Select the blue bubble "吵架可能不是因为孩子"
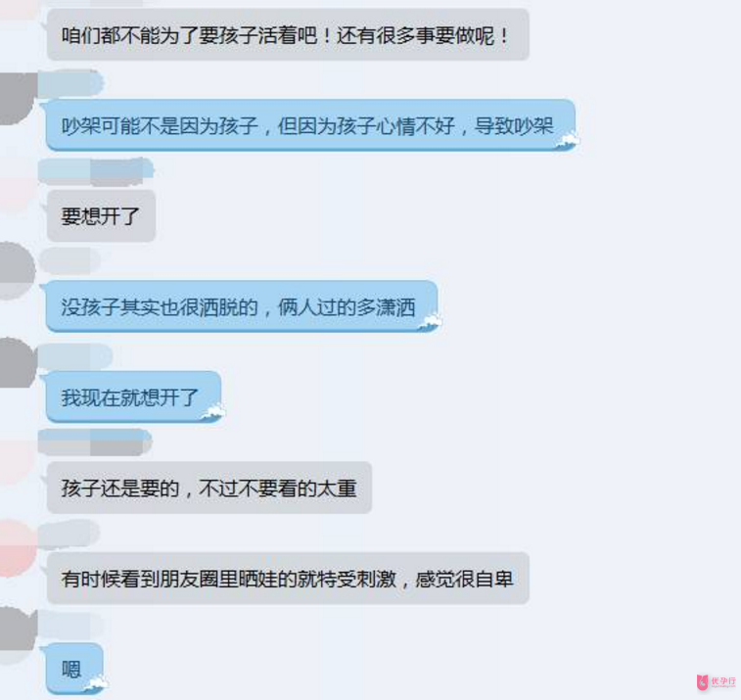This screenshot has height=700, width=741. tap(310, 125)
